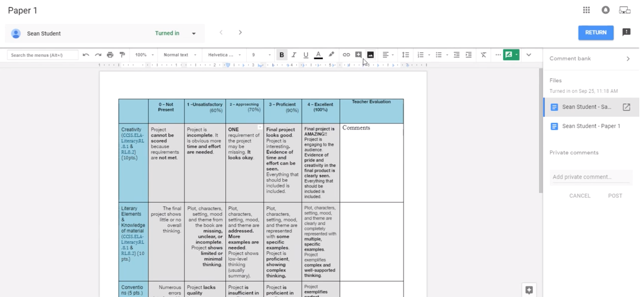
Task: Open the zoom 100% dropdown
Action: [x=143, y=54]
